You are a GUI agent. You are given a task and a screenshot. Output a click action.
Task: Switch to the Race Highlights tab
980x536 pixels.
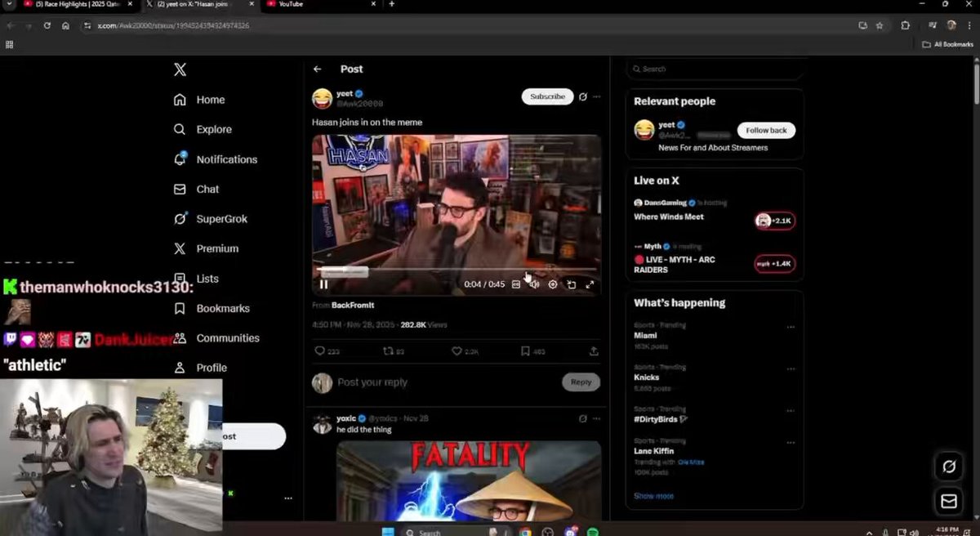[x=78, y=4]
